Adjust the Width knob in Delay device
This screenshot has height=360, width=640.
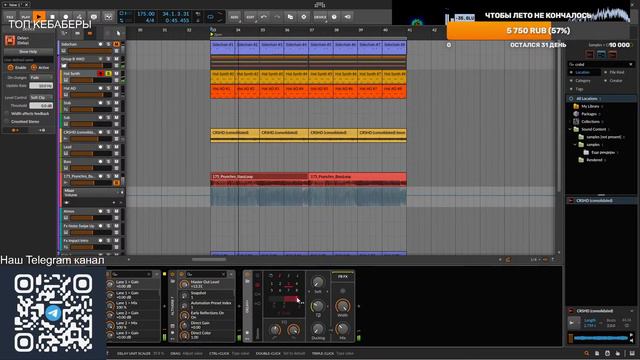[x=342, y=306]
